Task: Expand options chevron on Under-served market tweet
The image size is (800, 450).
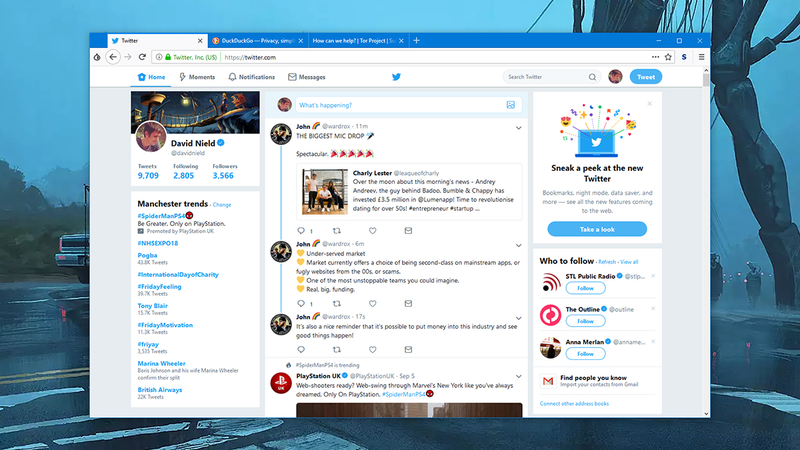Action: [518, 245]
